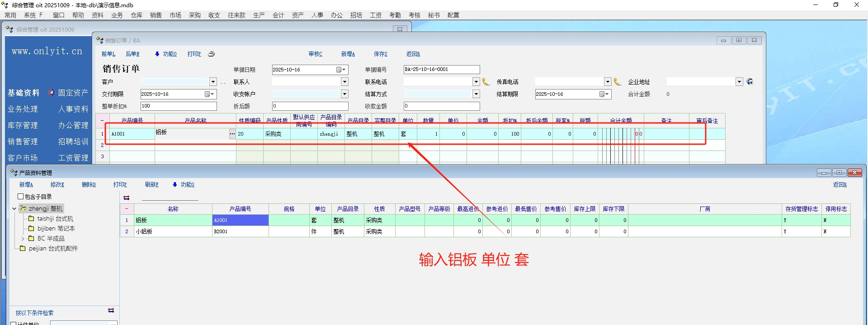
Task: Click 审核C to audit the order
Action: point(315,54)
